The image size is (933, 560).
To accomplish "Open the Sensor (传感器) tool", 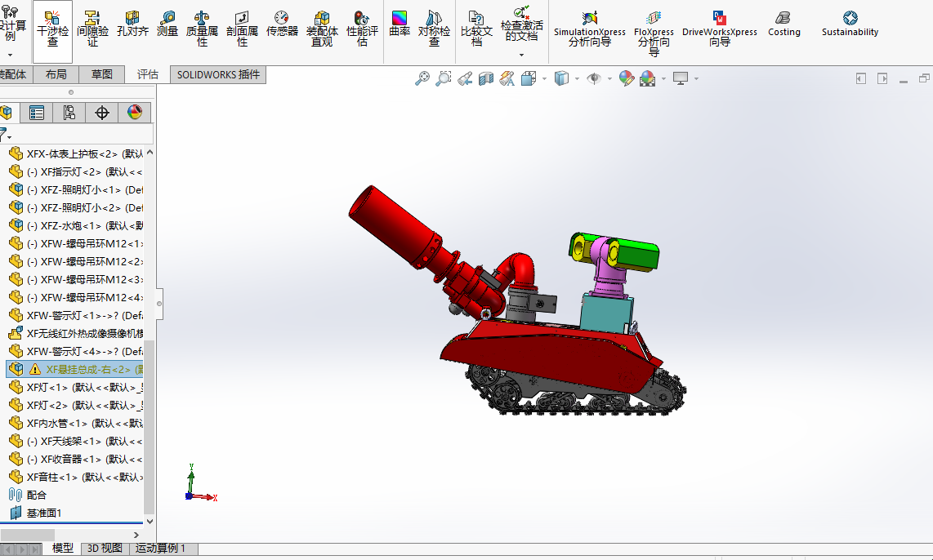I will point(282,25).
